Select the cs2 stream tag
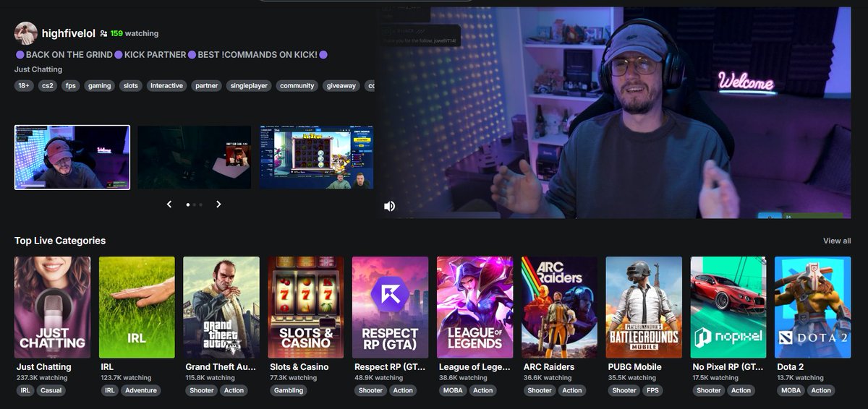This screenshot has height=409, width=868. [x=48, y=85]
